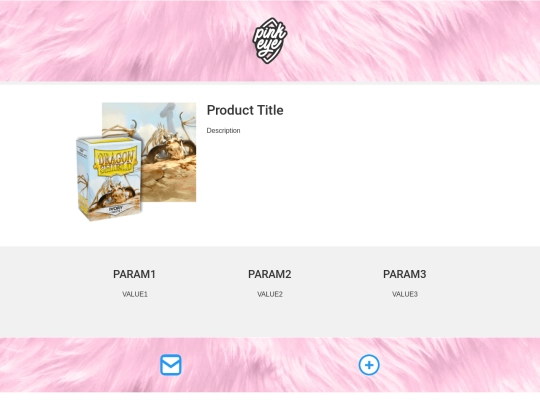Click the blue circled plus icon

[x=369, y=365]
